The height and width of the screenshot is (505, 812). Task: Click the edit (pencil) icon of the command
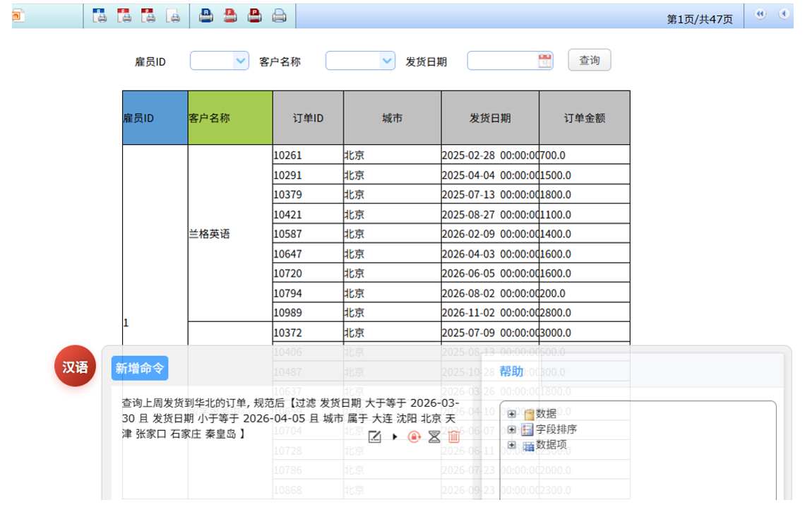pos(374,436)
